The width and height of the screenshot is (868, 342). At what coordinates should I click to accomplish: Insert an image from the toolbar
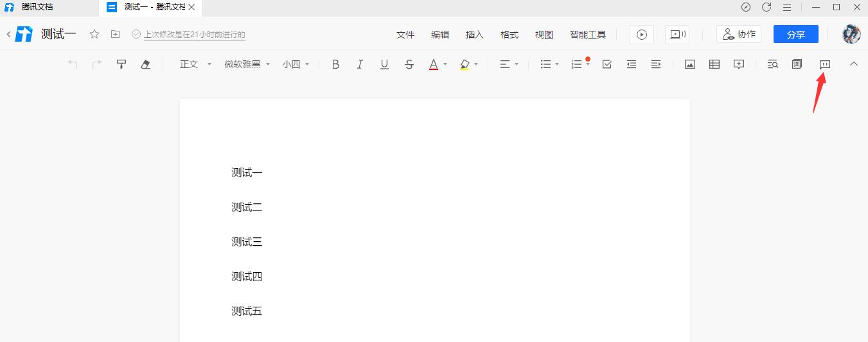point(690,64)
